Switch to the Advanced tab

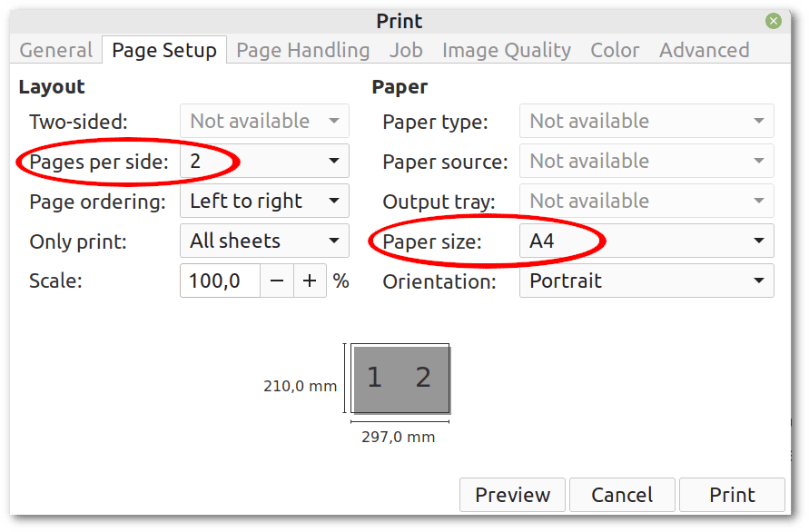(704, 50)
